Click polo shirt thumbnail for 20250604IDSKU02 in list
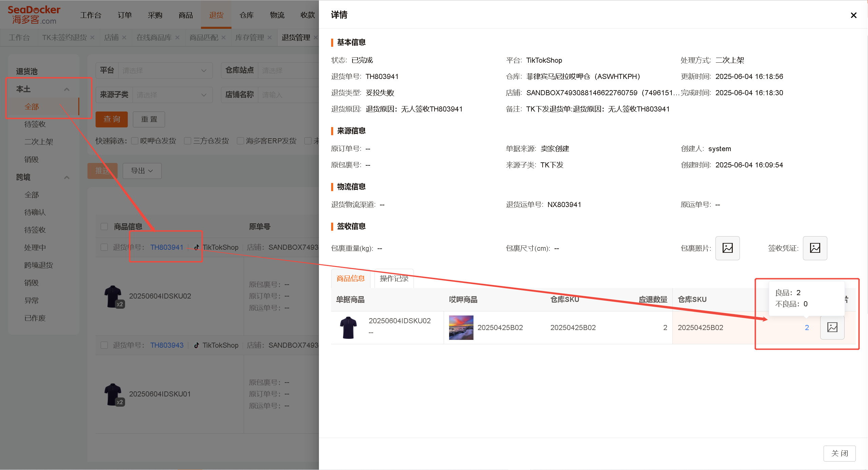This screenshot has height=470, width=868. [x=114, y=297]
